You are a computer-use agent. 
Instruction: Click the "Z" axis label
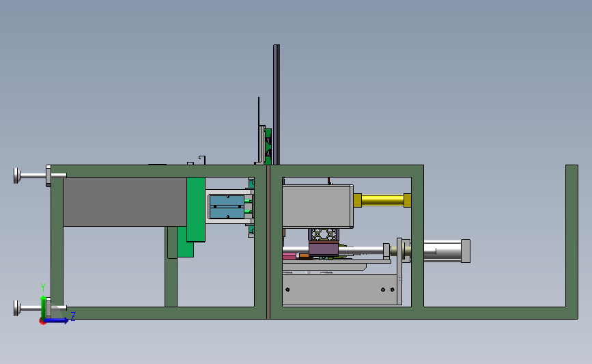coord(73,316)
